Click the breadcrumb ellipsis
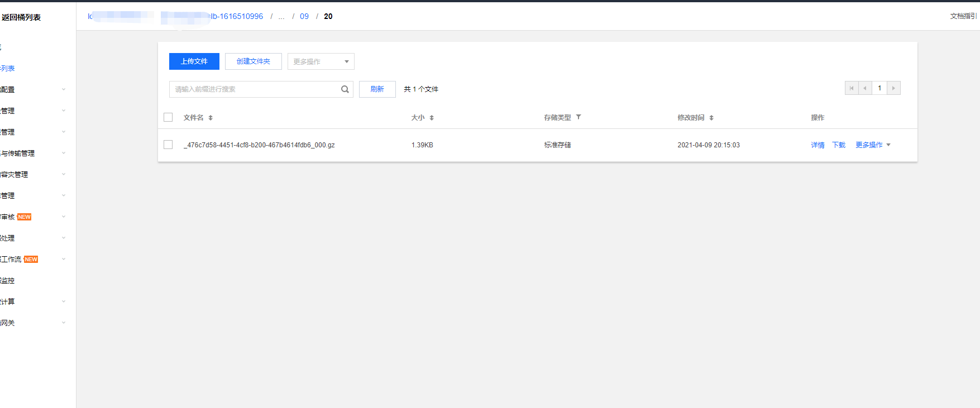Image resolution: width=980 pixels, height=408 pixels. (x=281, y=16)
